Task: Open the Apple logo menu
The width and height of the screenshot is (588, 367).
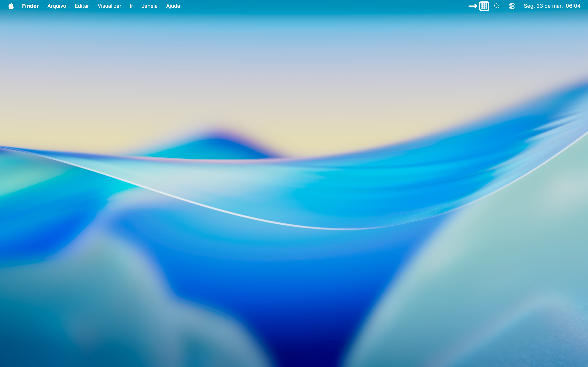Action: click(x=11, y=6)
